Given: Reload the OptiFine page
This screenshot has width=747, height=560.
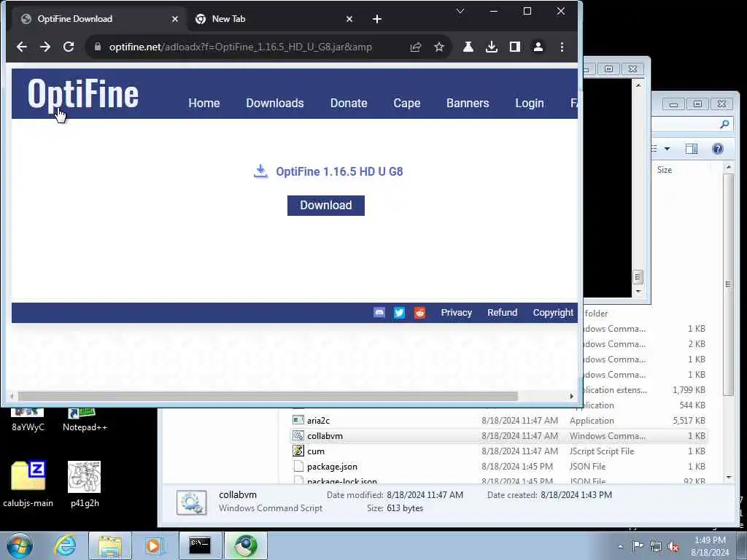Looking at the screenshot, I should coord(69,47).
